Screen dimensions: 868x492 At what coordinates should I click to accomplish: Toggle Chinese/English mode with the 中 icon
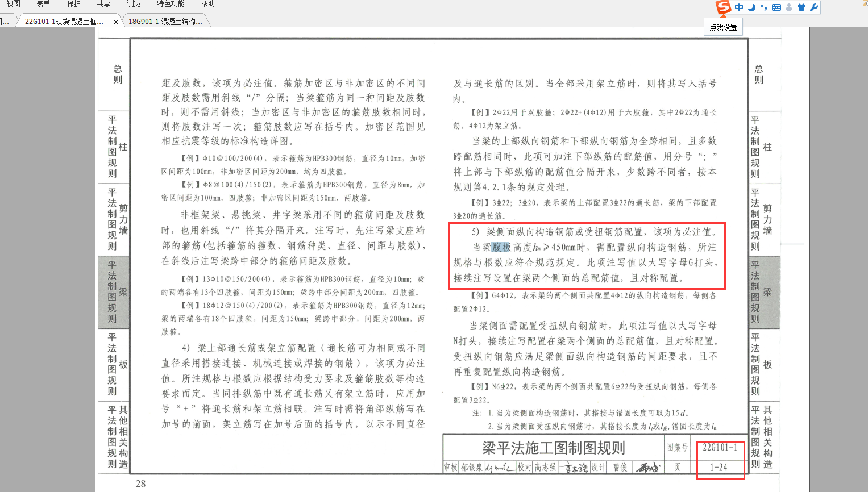click(739, 7)
